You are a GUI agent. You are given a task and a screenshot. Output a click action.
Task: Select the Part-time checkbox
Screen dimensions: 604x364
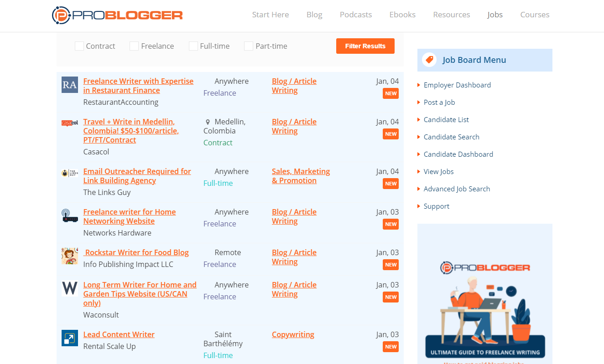click(x=249, y=46)
